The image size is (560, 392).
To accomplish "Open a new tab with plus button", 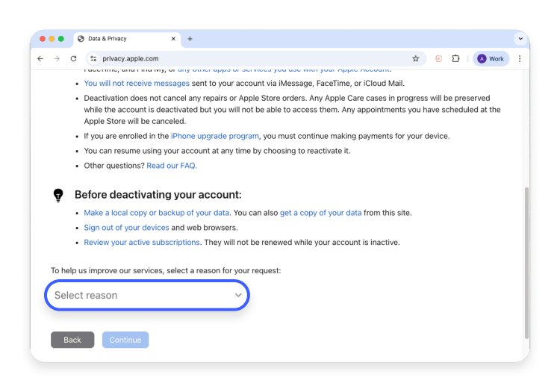I will (x=190, y=39).
